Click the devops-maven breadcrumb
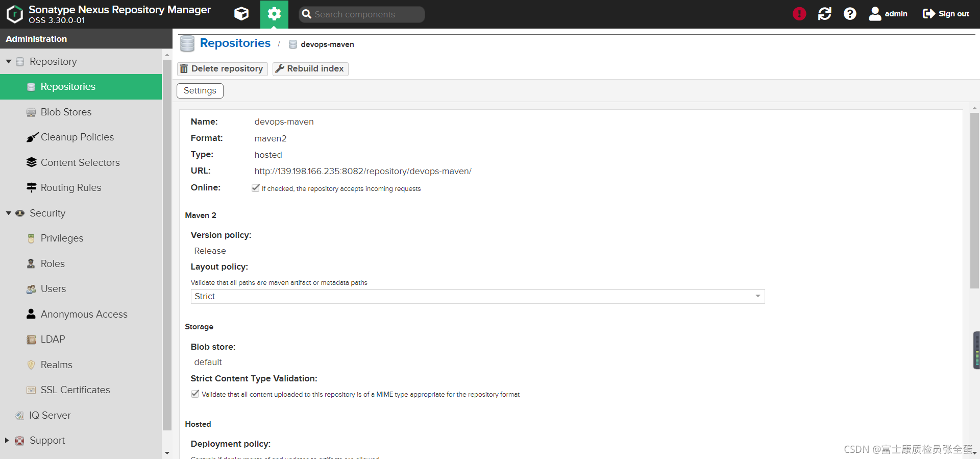The height and width of the screenshot is (459, 980). coord(327,44)
